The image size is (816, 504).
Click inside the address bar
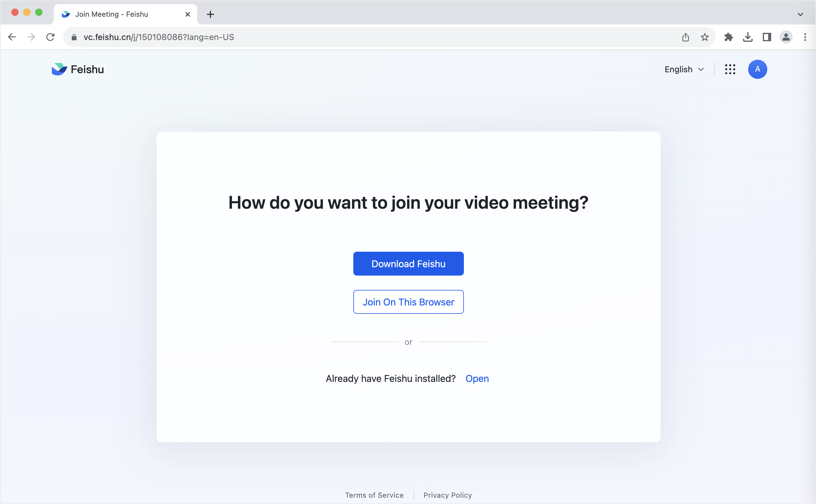tap(233, 37)
